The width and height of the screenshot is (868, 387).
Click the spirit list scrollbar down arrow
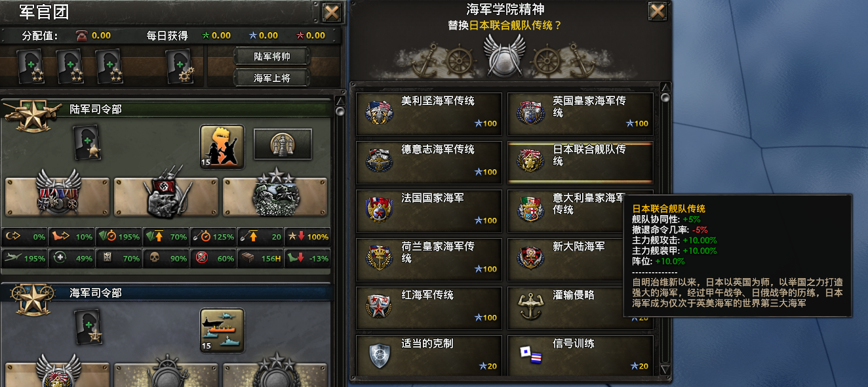pos(665,369)
